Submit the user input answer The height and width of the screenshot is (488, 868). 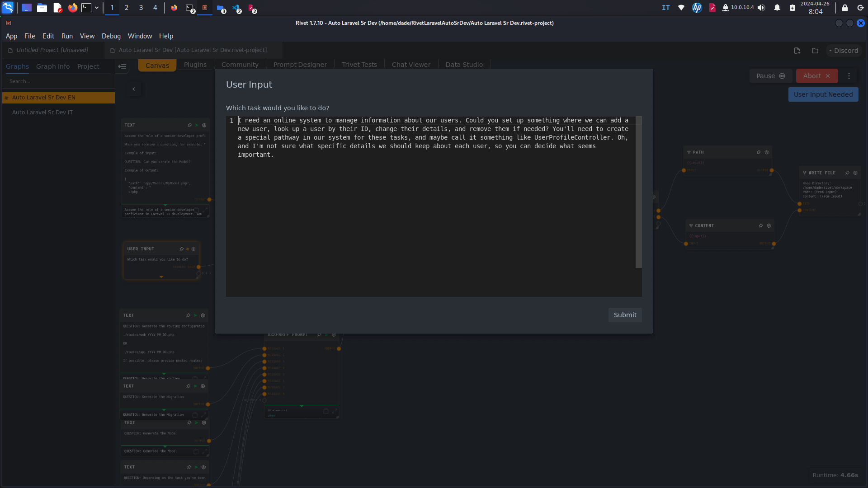(625, 315)
